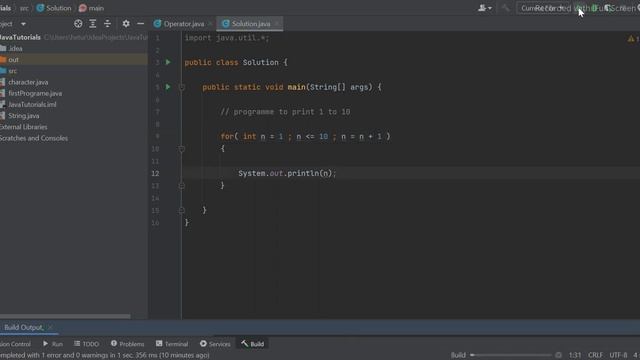Click the for loop header at line 9
This screenshot has width=640, height=360.
click(x=305, y=136)
